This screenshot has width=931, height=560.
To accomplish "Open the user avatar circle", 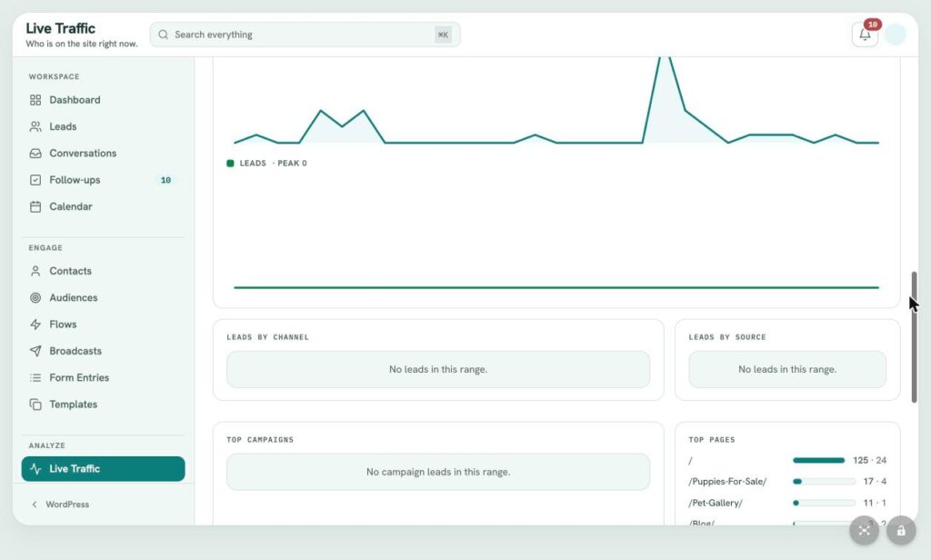I will coord(895,35).
